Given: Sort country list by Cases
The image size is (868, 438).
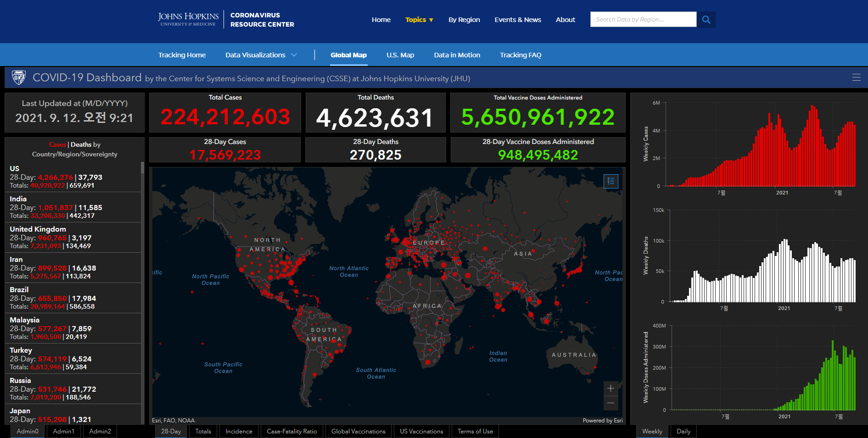Looking at the screenshot, I should click(57, 144).
